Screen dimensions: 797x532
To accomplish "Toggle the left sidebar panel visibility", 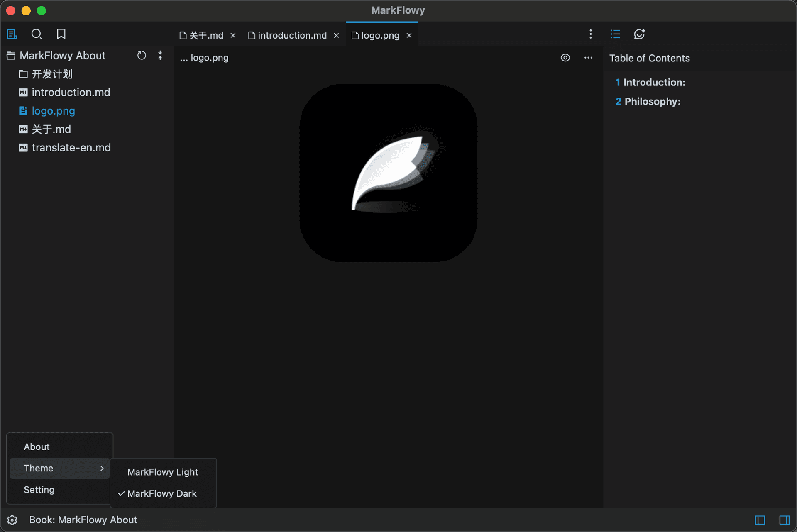I will point(760,520).
